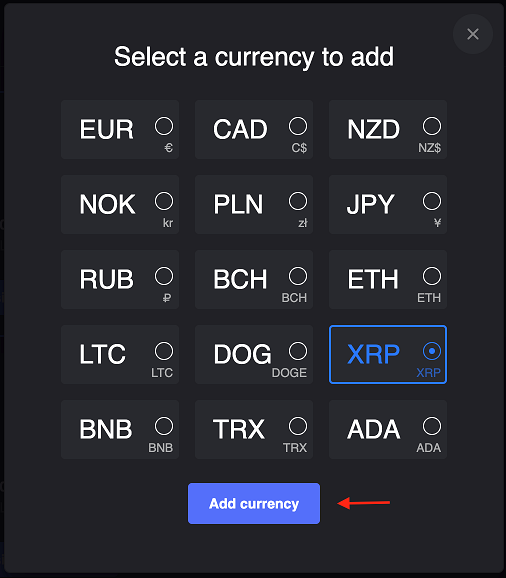This screenshot has height=578, width=506.
Task: Pick BCH from the currency grid
Action: (254, 279)
